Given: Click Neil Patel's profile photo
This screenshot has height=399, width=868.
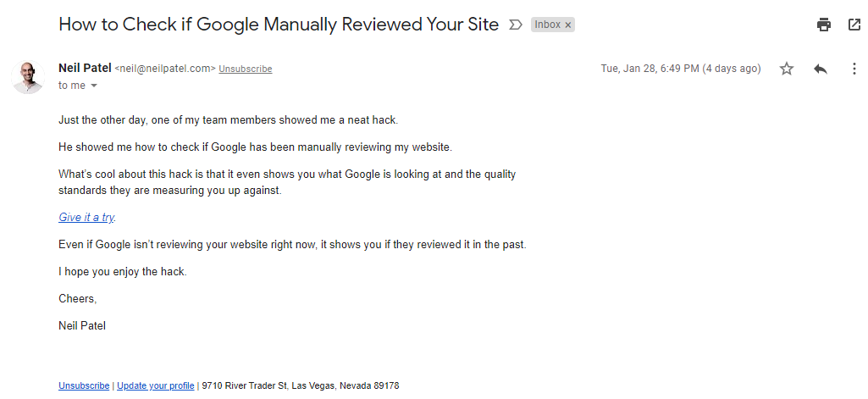Looking at the screenshot, I should point(27,76).
